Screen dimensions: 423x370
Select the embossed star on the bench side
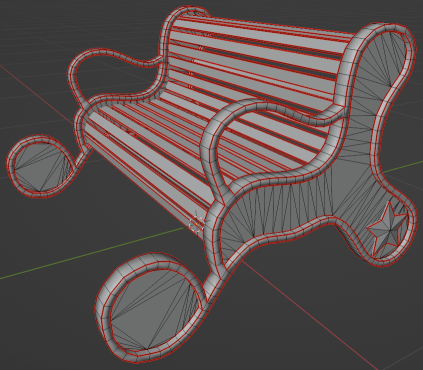(387, 229)
